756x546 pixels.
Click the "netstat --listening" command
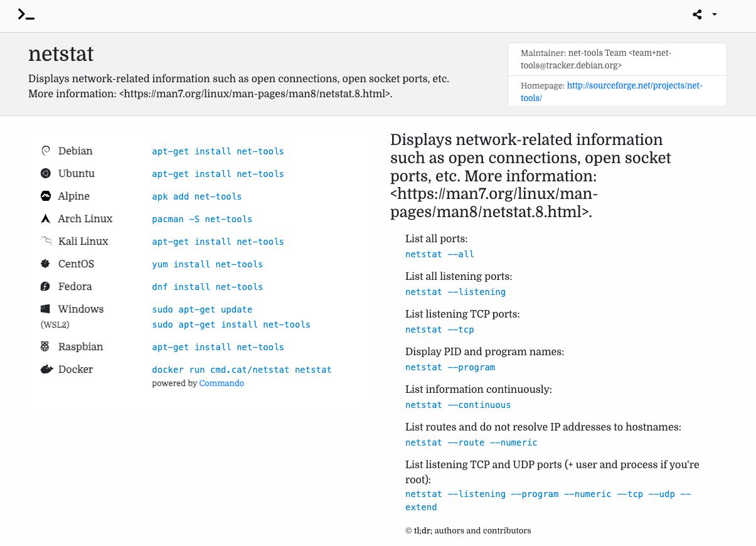pyautogui.click(x=455, y=292)
